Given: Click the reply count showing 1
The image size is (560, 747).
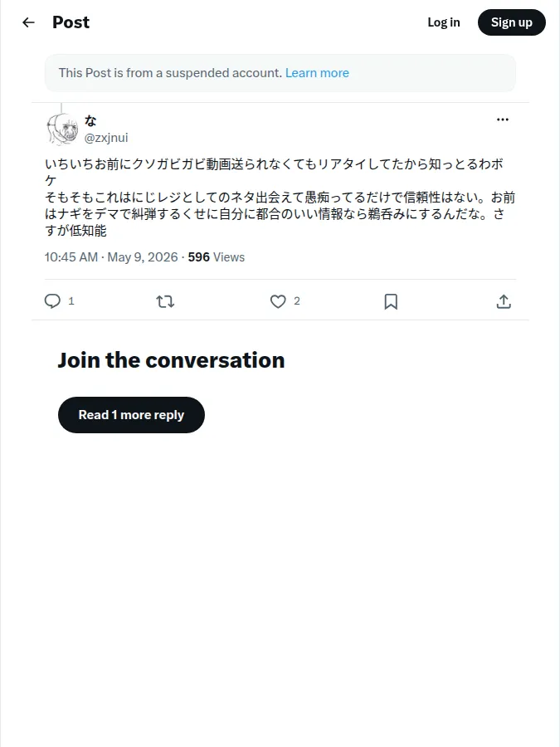Looking at the screenshot, I should coord(71,301).
